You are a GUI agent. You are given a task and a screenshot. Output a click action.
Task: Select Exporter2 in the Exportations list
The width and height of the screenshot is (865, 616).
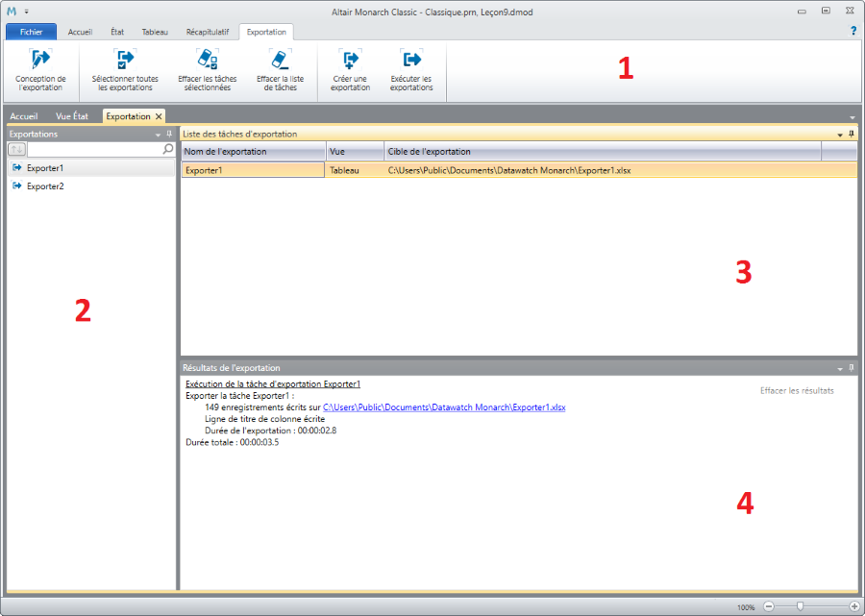[x=45, y=186]
